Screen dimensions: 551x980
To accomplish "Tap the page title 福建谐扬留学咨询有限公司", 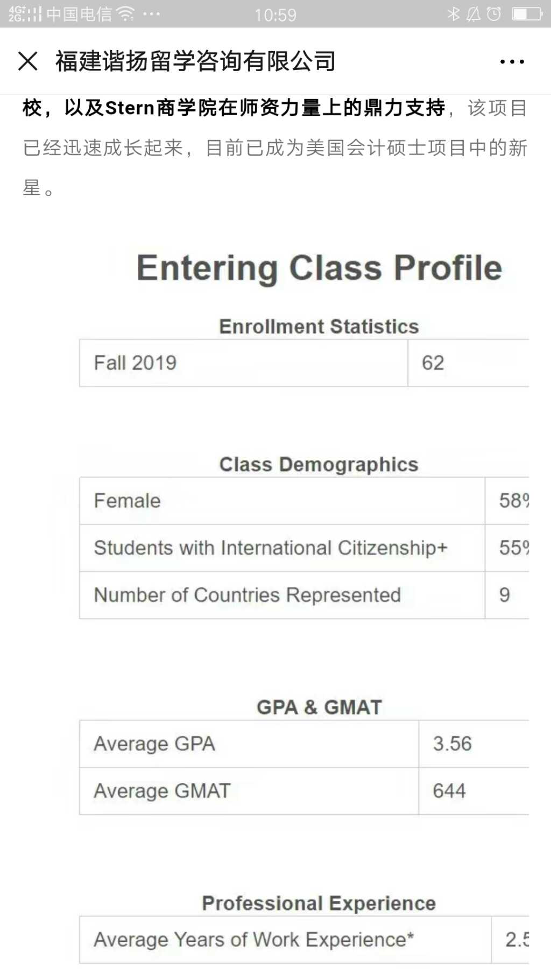I will [x=195, y=61].
